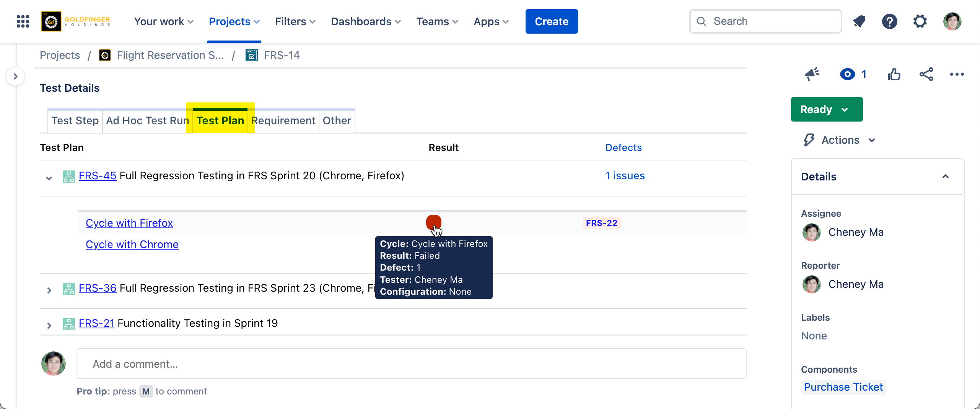This screenshot has width=980, height=409.
Task: Open the help question mark icon
Action: tap(889, 21)
